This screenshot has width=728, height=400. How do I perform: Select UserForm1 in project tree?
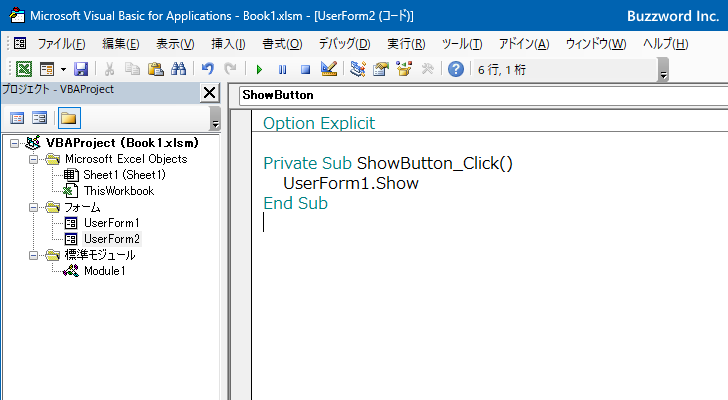[x=111, y=223]
